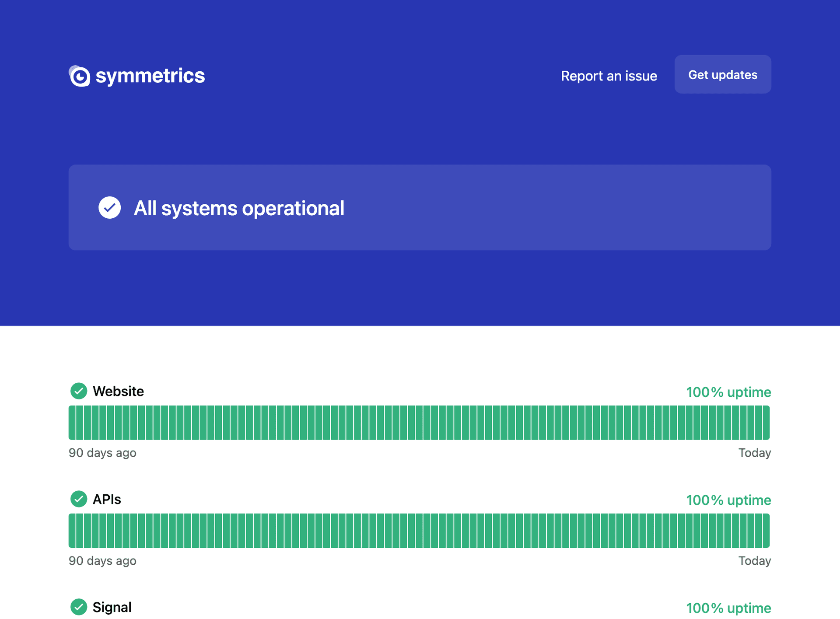The image size is (840, 619).
Task: Click the 90 days ago label under Website
Action: (102, 453)
